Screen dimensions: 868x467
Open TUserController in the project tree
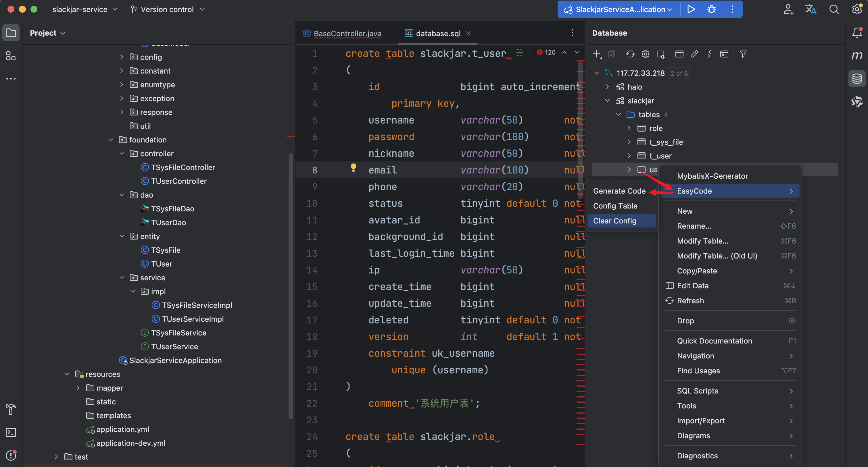click(178, 181)
